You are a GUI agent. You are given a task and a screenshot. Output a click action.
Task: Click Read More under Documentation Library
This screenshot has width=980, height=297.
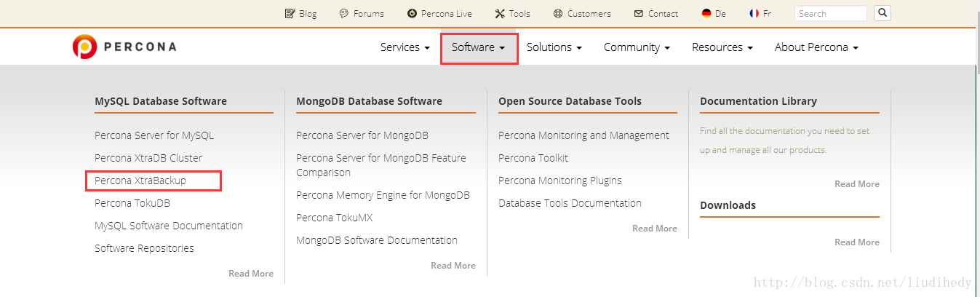coord(857,184)
